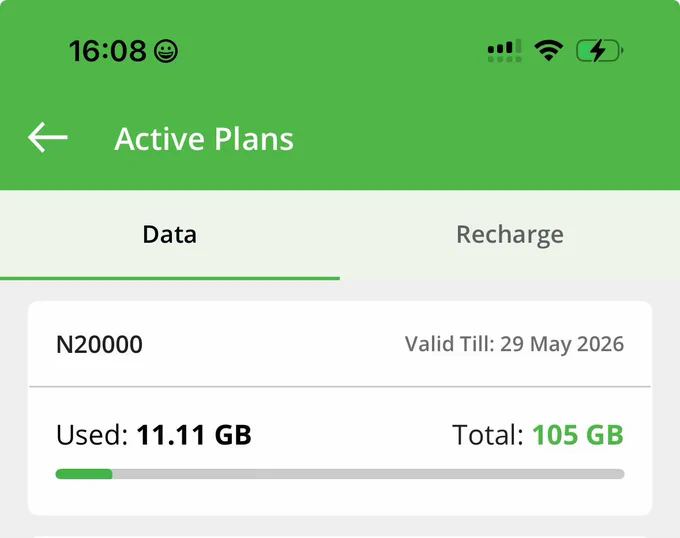Click the 16:08 clock in status bar

[108, 51]
